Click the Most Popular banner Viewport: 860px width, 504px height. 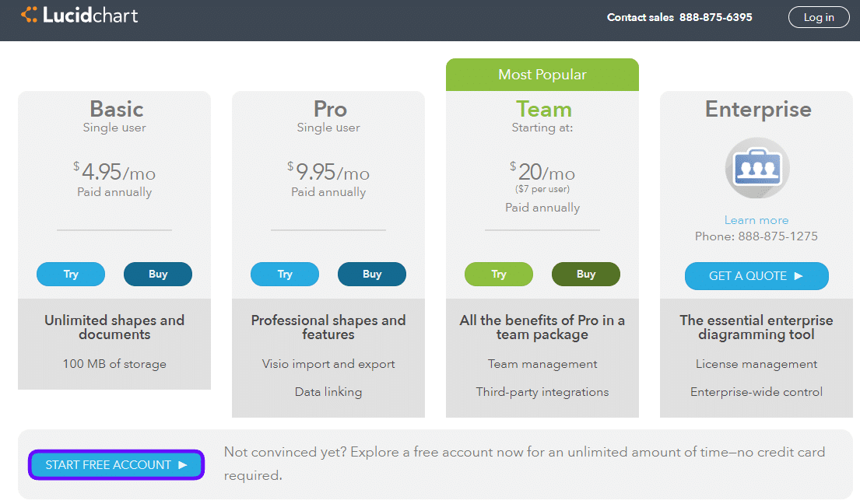pyautogui.click(x=542, y=75)
